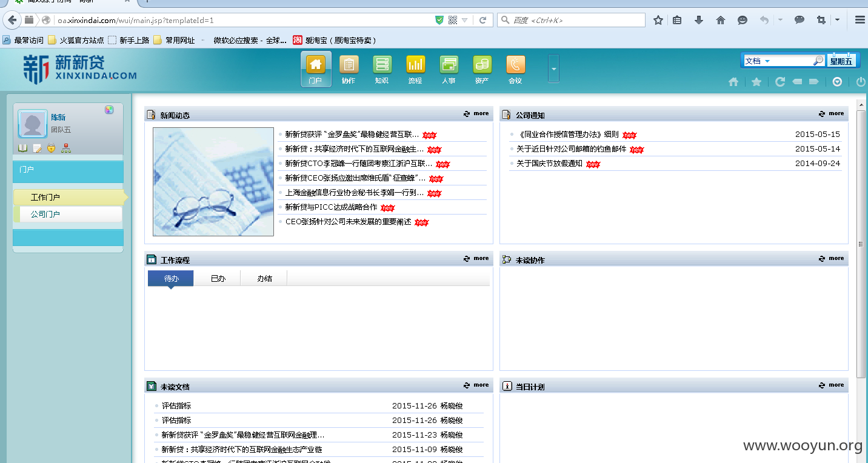Open the password lock icon
The image size is (868, 463).
(x=52, y=148)
